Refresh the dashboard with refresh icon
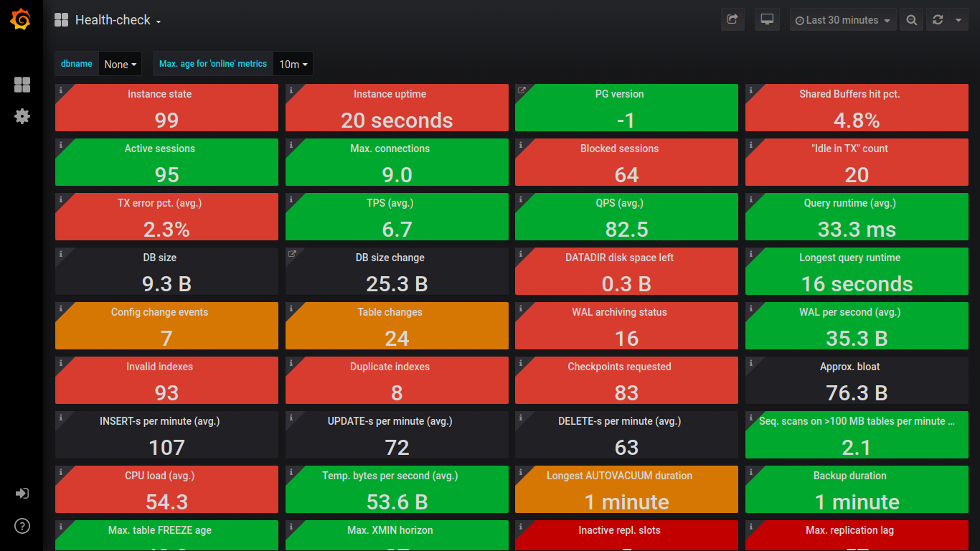Screen dimensions: 980x551 [x=937, y=20]
